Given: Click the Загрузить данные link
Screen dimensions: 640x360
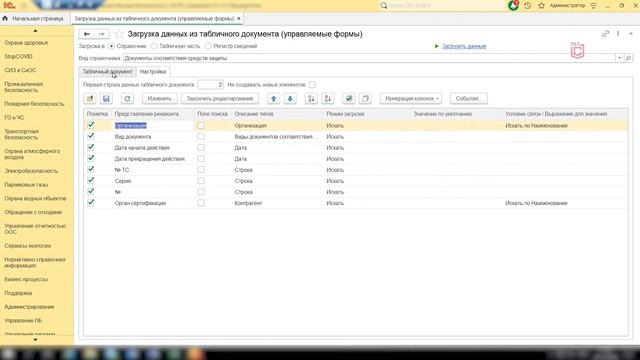Looking at the screenshot, I should 464,46.
